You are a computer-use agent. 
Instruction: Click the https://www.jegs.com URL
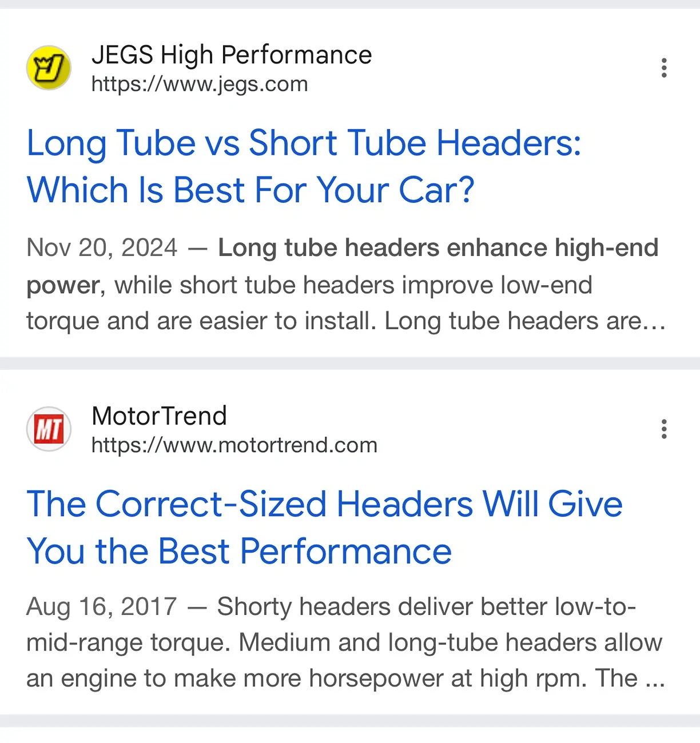pos(200,85)
